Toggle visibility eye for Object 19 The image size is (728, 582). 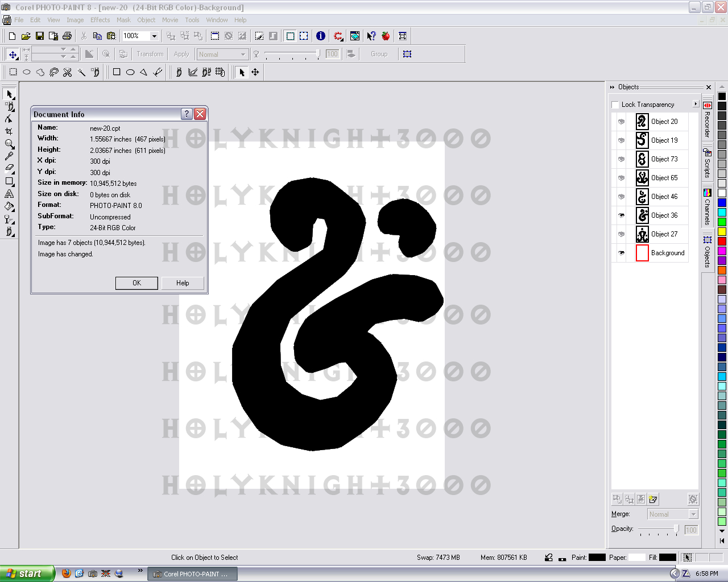point(621,140)
